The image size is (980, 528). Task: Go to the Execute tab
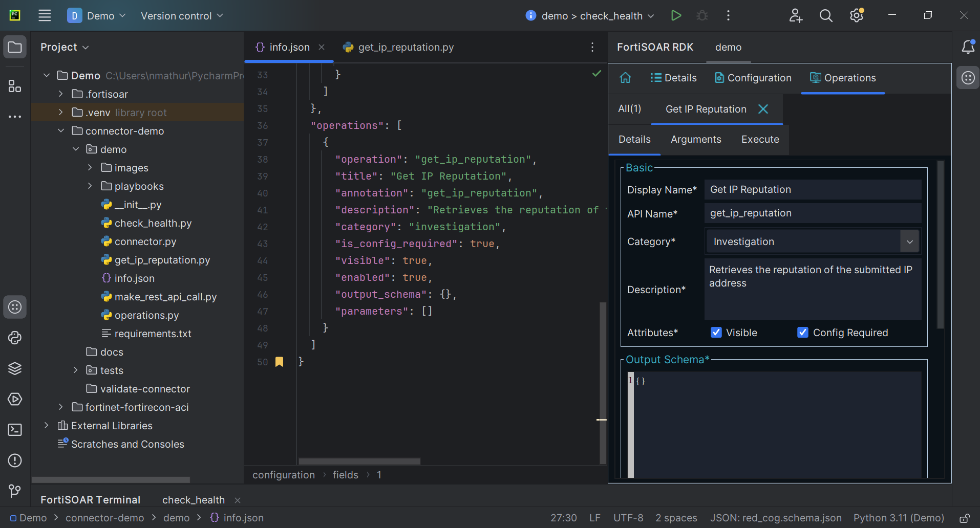click(x=760, y=139)
